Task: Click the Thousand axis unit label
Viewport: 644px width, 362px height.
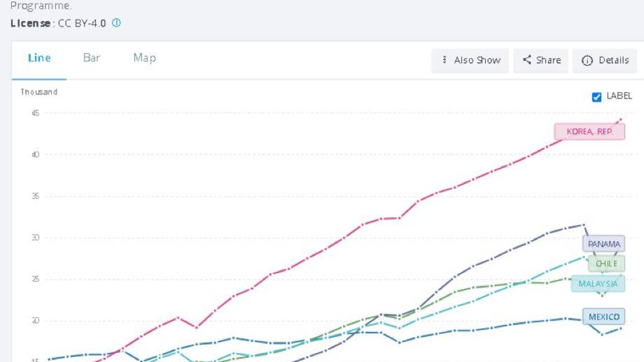Action: coord(39,92)
